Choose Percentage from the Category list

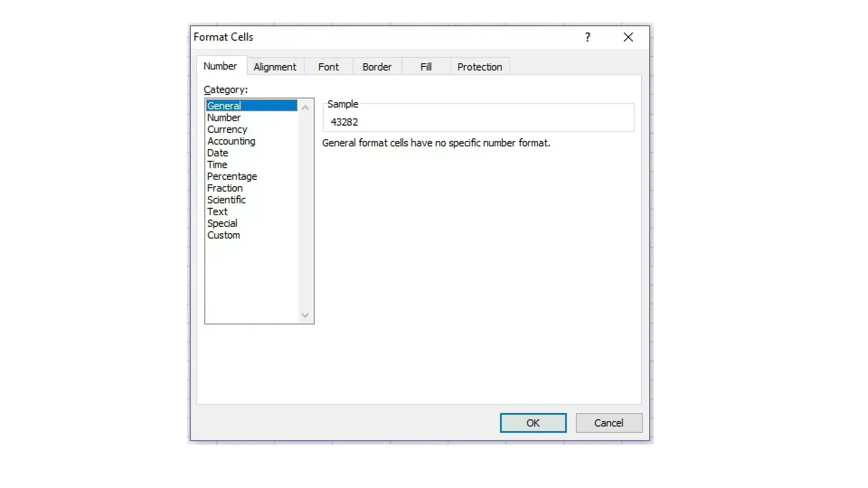tap(232, 176)
